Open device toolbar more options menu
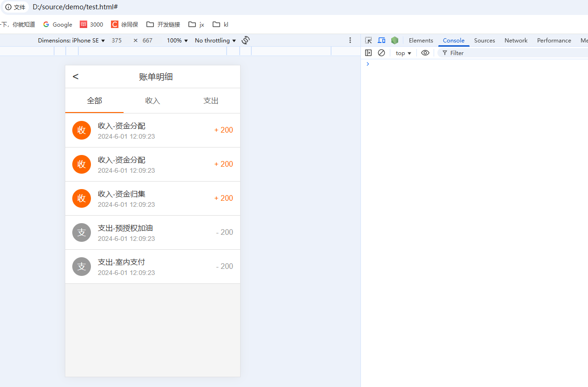Image resolution: width=588 pixels, height=387 pixels. [350, 40]
